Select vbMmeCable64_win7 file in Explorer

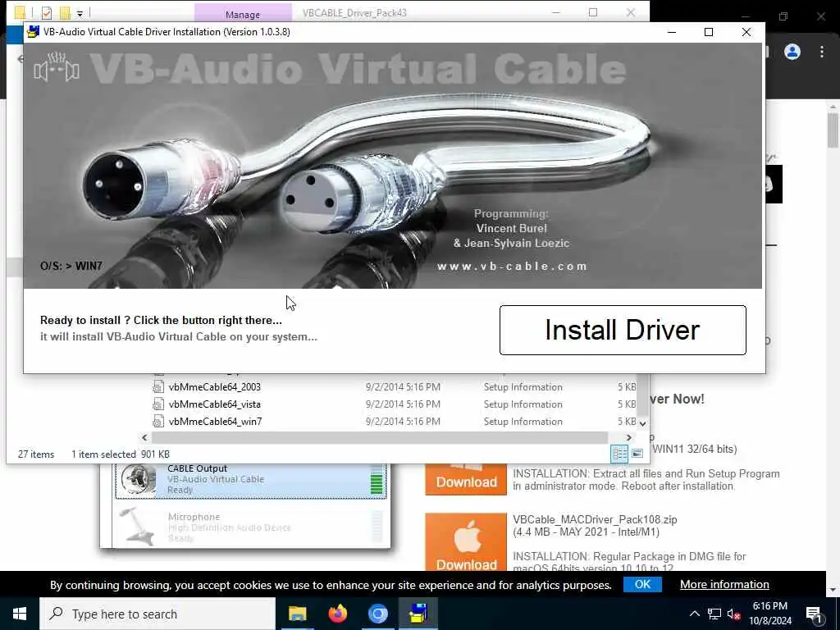pyautogui.click(x=215, y=422)
